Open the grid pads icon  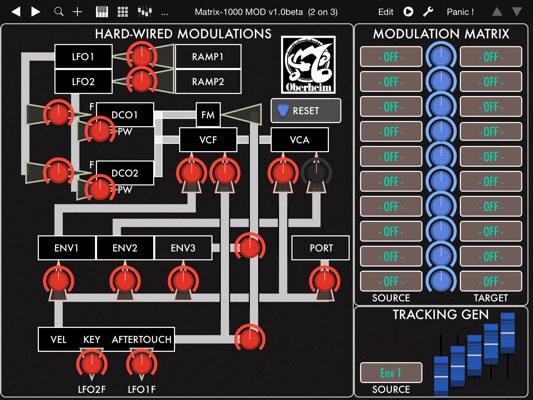123,12
